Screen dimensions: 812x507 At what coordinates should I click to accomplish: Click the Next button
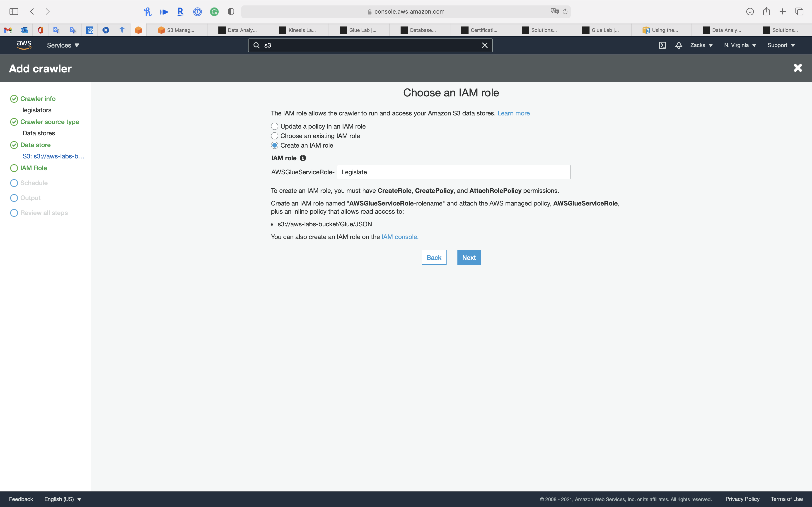click(x=469, y=258)
